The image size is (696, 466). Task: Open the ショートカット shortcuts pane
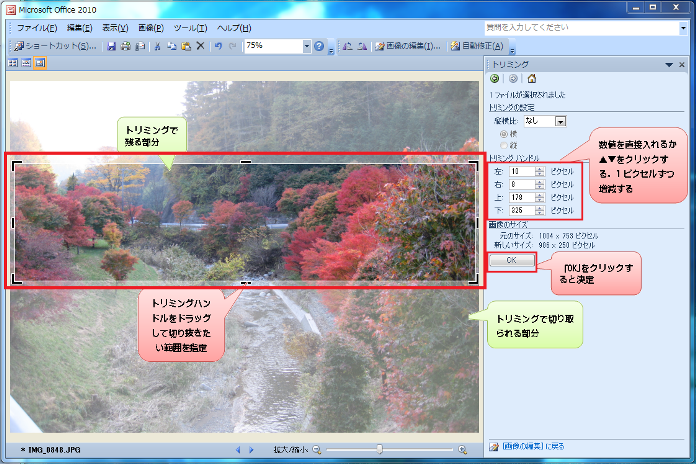[55, 46]
